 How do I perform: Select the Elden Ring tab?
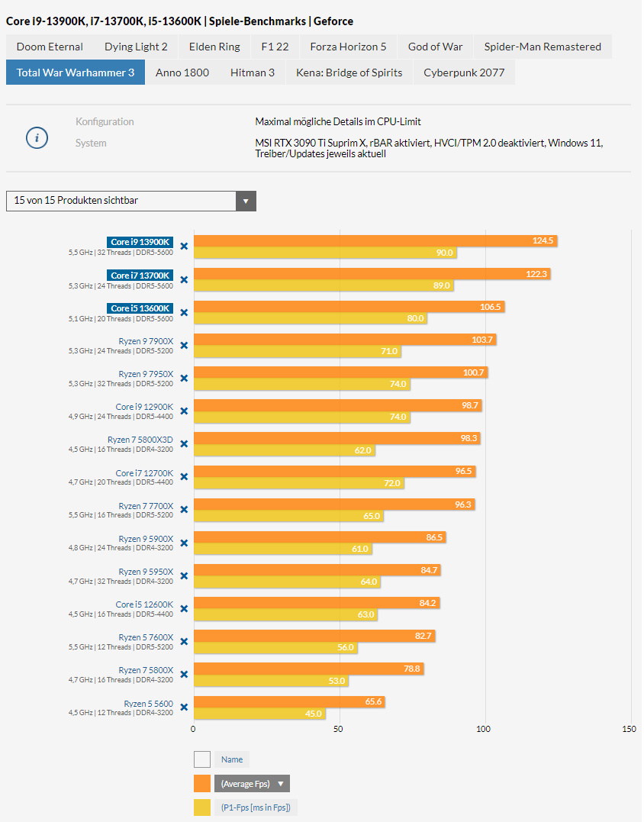[x=215, y=47]
